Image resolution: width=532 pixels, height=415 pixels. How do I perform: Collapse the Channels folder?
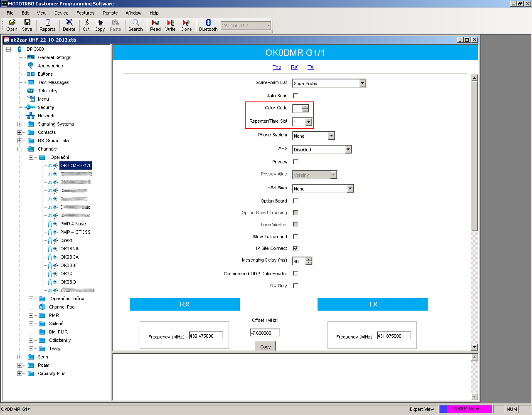(x=20, y=149)
